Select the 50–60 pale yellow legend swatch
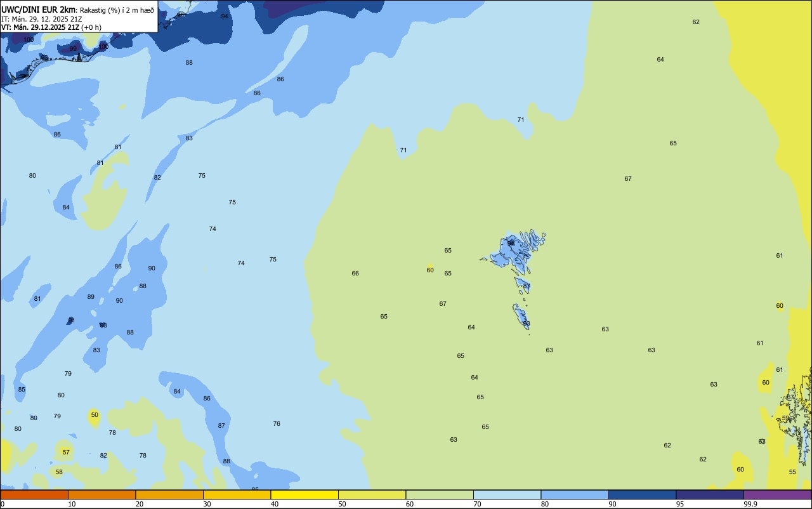Screen dimensions: 812x509 click(x=372, y=494)
